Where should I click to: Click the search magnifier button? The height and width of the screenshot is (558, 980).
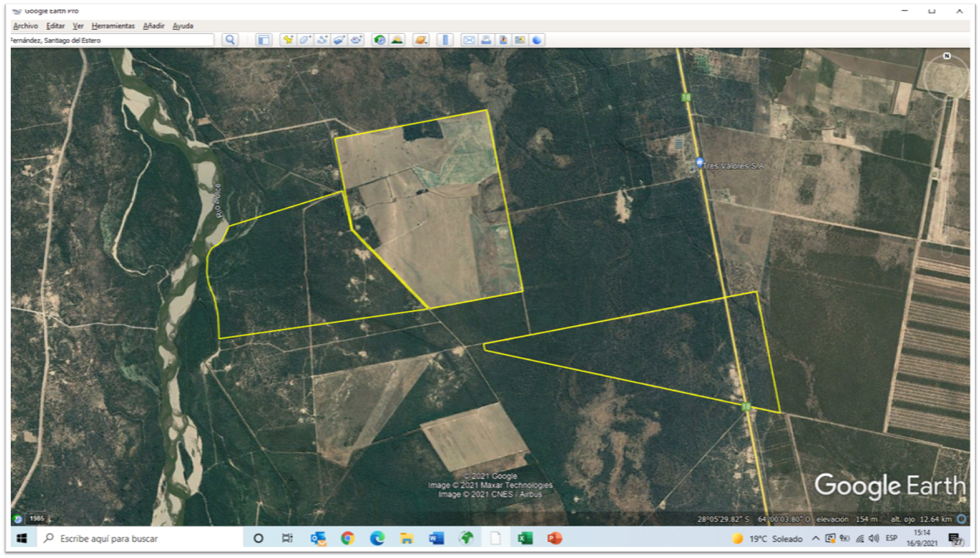point(230,40)
